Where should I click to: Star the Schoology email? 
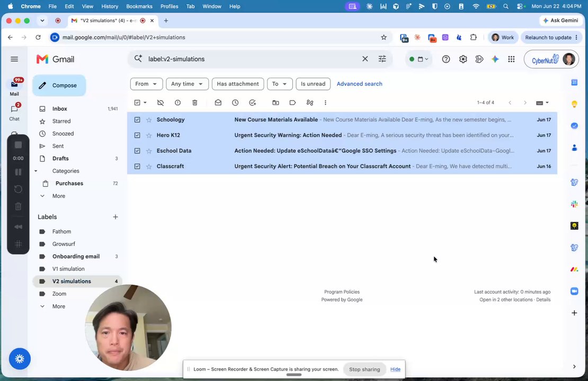[x=149, y=120]
